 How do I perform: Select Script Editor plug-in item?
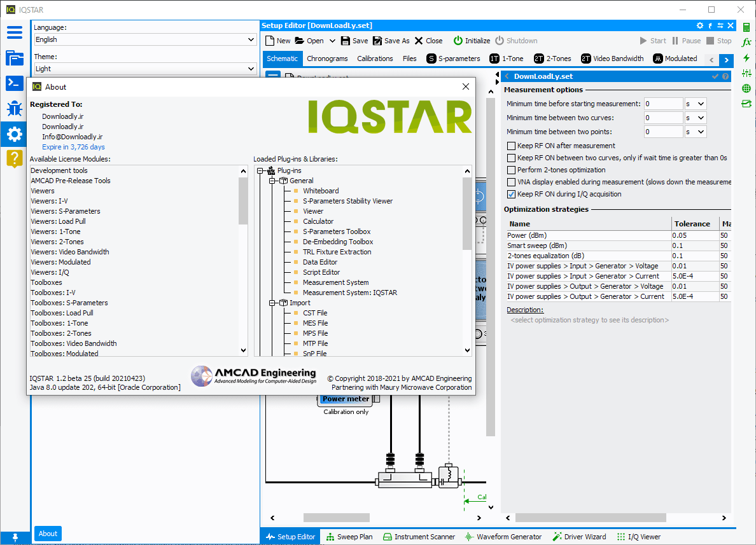(321, 272)
